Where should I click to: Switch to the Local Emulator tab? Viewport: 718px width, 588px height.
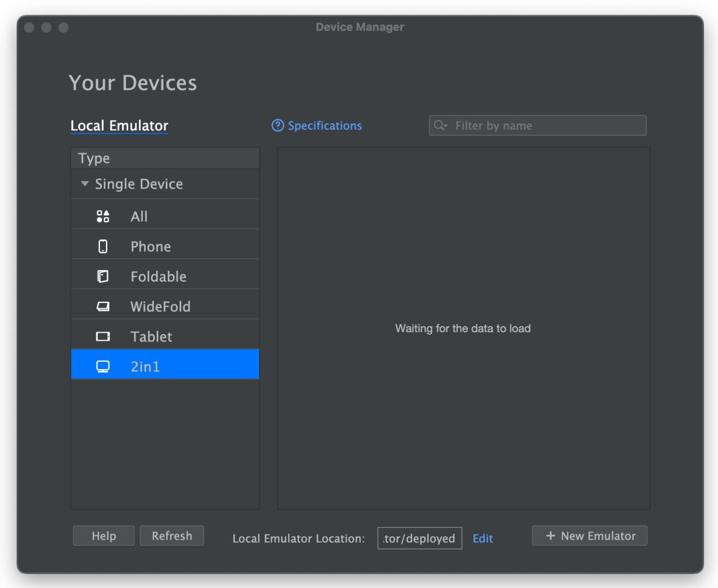pos(119,126)
